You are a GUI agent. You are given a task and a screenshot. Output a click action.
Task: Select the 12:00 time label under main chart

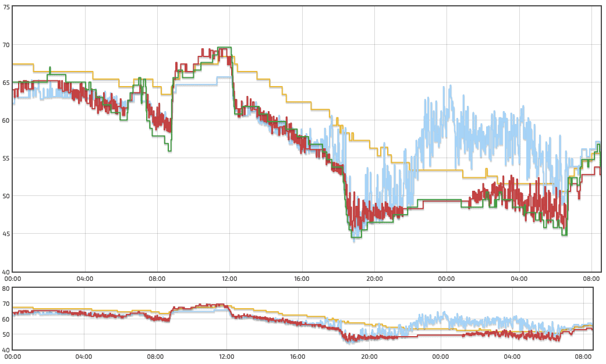pyautogui.click(x=229, y=279)
